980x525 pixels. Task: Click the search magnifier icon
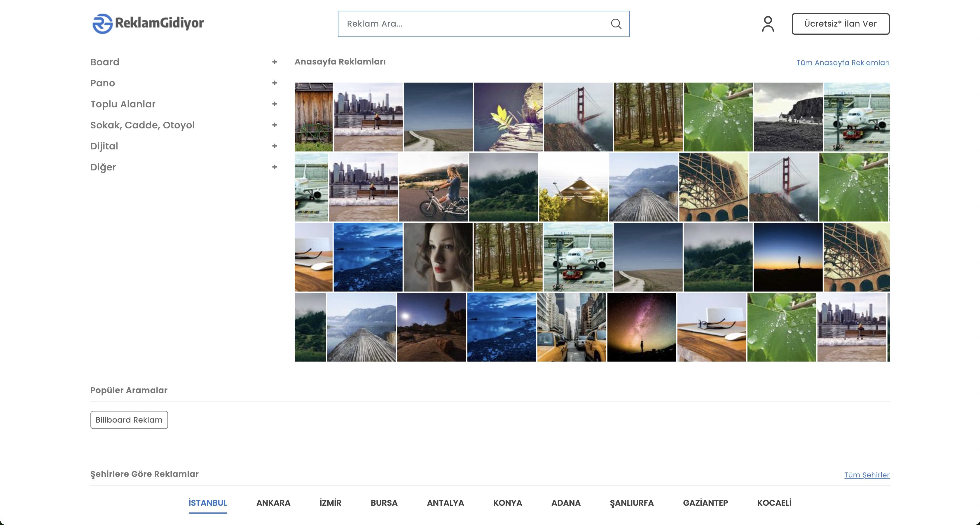point(616,24)
